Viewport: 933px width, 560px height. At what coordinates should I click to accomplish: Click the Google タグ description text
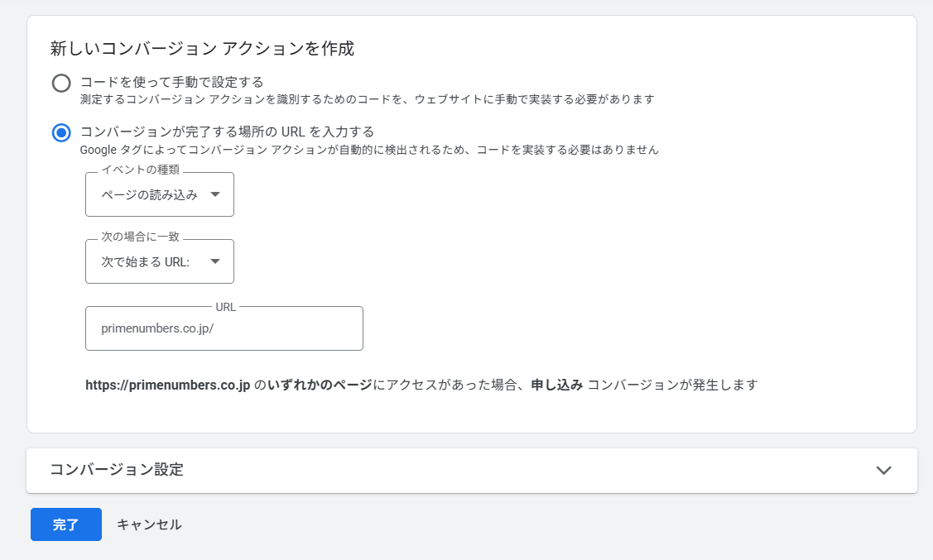tap(368, 150)
